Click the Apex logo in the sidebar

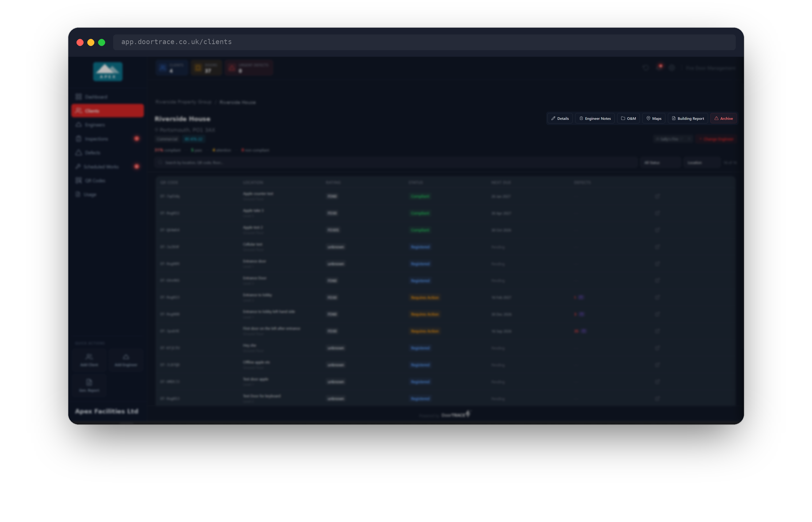click(x=108, y=72)
